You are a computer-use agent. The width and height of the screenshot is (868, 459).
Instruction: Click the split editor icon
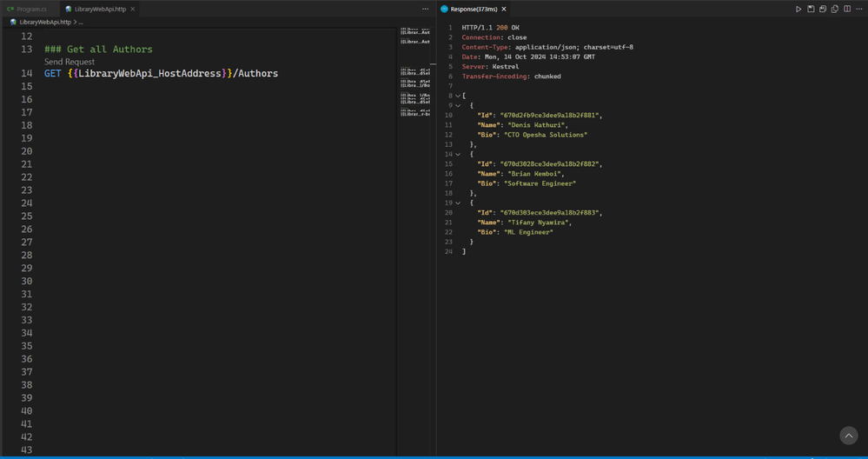pos(847,9)
